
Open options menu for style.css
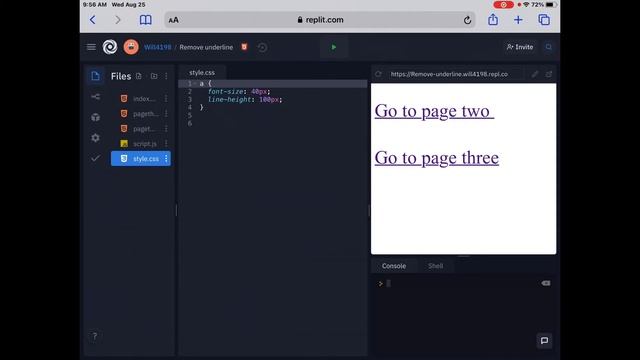166,158
